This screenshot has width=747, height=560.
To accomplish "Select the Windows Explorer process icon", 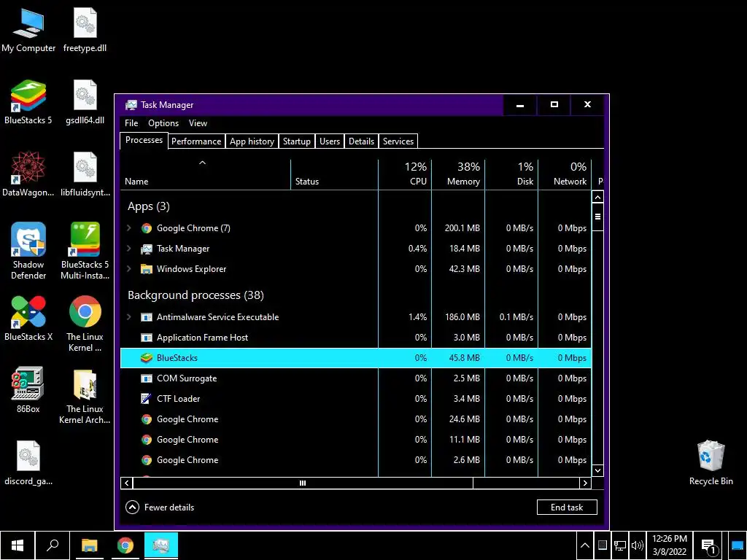I will pyautogui.click(x=146, y=269).
